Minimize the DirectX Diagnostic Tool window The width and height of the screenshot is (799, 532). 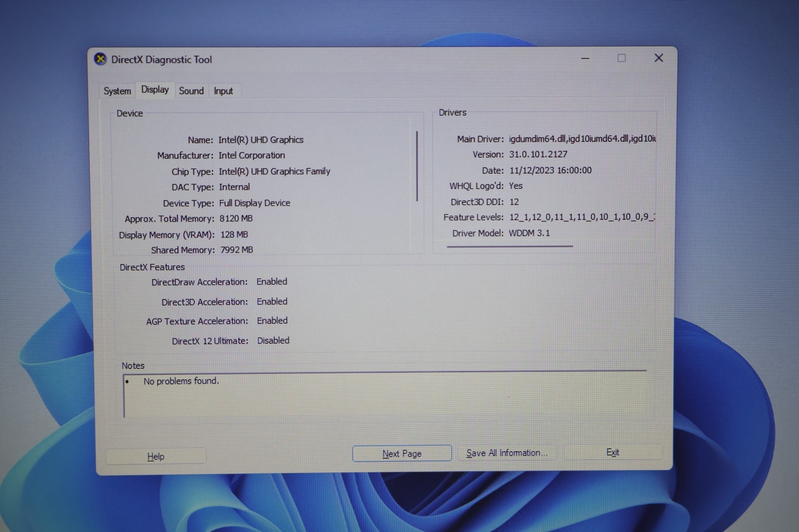pyautogui.click(x=585, y=58)
